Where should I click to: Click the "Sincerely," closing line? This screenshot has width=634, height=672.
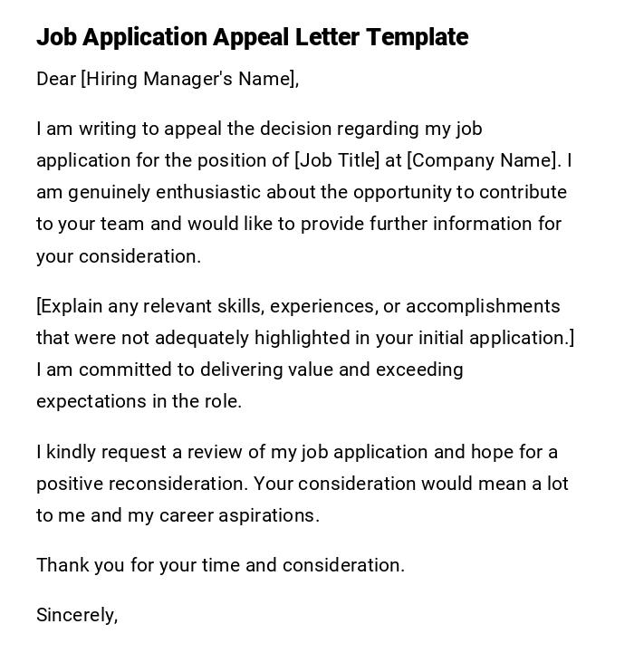click(77, 615)
